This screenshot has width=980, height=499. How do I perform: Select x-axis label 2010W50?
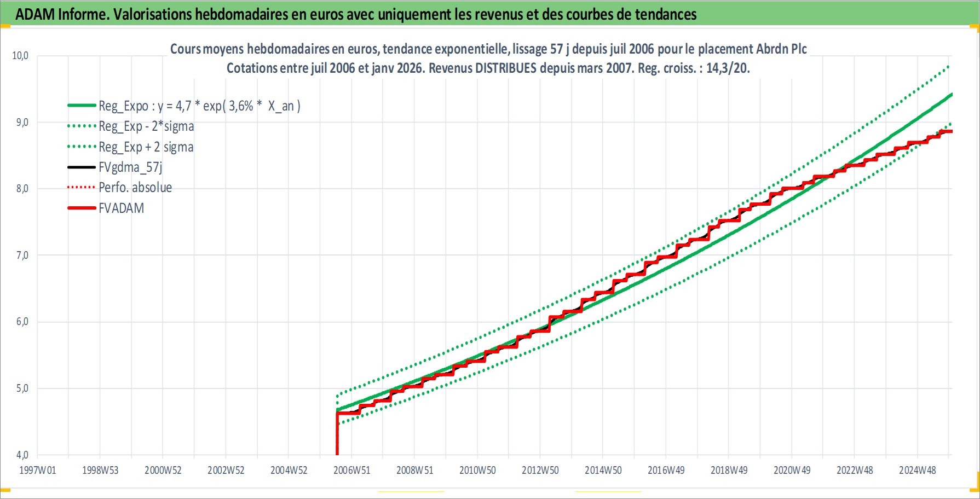click(477, 471)
